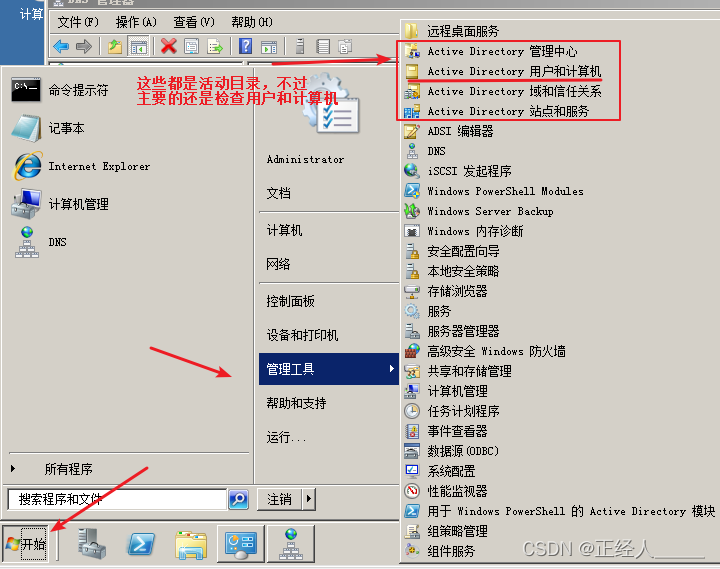Click the DNS manager taskbar button
The width and height of the screenshot is (720, 569).
pyautogui.click(x=291, y=544)
